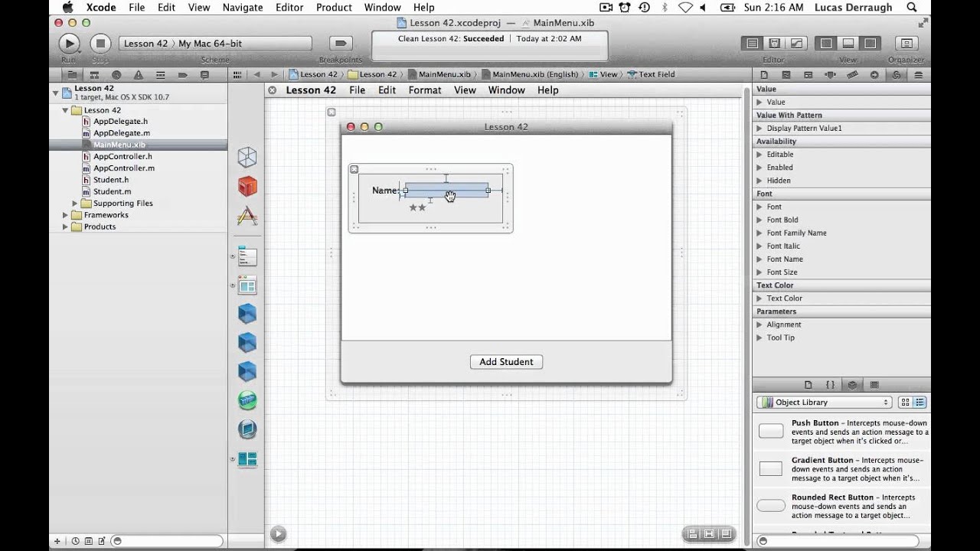Screen dimensions: 980x551
Task: Select the Application object in dock
Action: (x=247, y=216)
